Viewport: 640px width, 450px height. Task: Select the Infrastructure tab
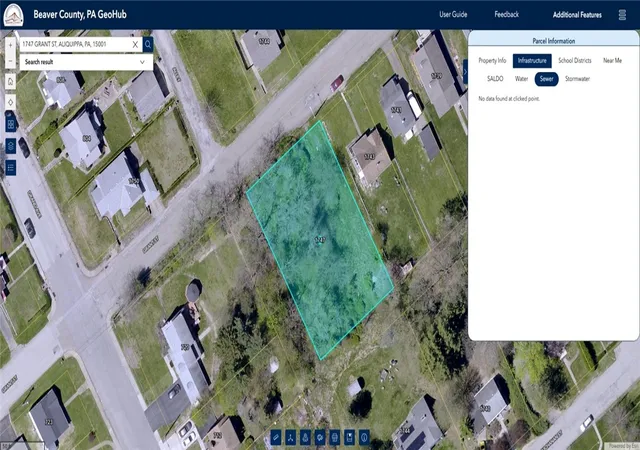(x=532, y=60)
